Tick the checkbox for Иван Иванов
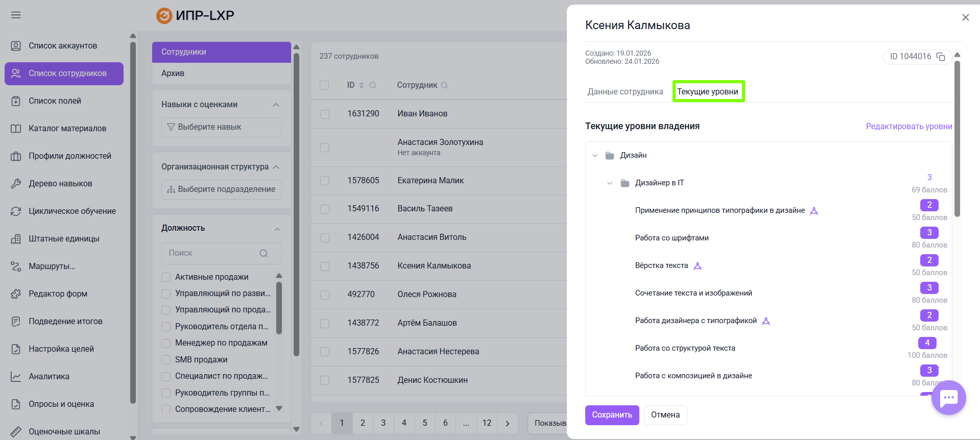Image resolution: width=980 pixels, height=440 pixels. click(x=325, y=114)
